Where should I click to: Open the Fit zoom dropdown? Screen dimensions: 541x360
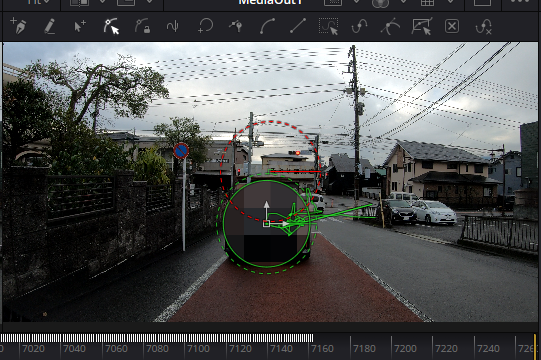coord(39,2)
